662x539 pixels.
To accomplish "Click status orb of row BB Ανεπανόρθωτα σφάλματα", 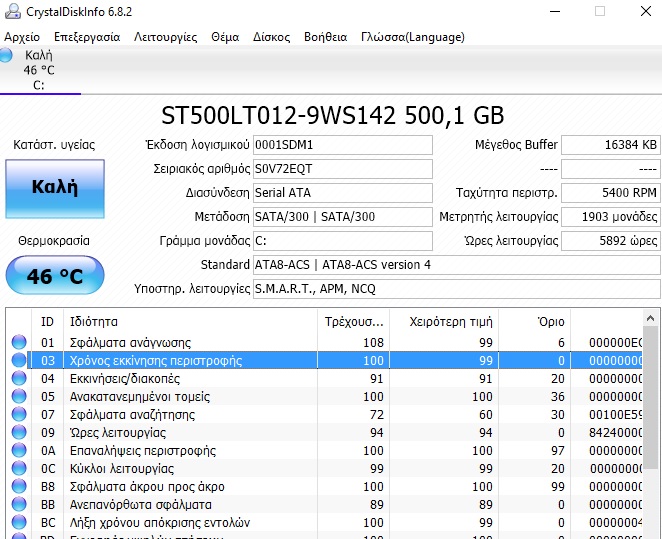I will [x=19, y=504].
